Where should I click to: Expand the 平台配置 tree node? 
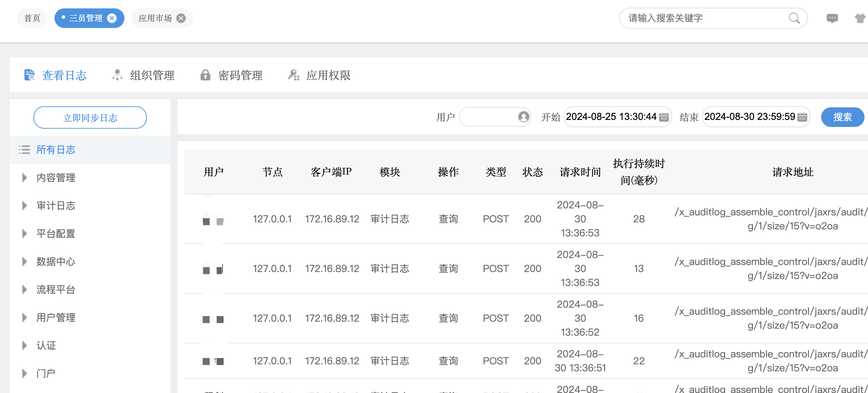(x=24, y=234)
